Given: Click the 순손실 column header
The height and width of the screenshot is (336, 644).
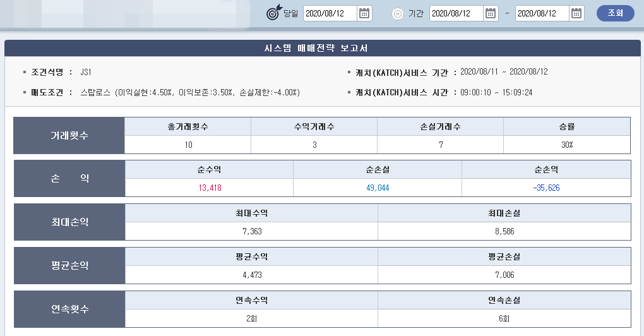Looking at the screenshot, I should [x=378, y=170].
